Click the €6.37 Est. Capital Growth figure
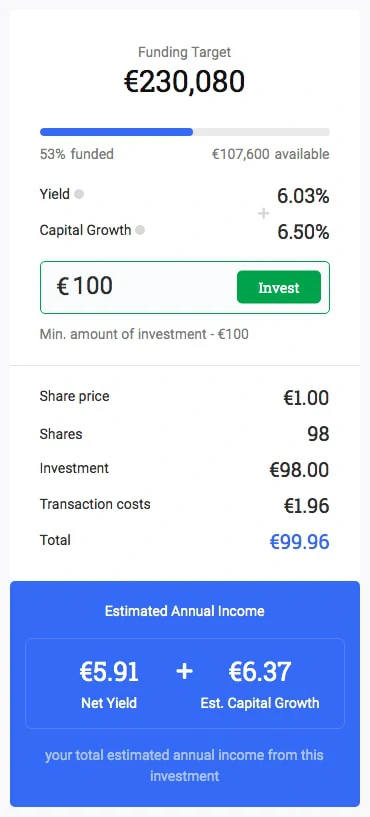The height and width of the screenshot is (817, 370). [x=260, y=672]
